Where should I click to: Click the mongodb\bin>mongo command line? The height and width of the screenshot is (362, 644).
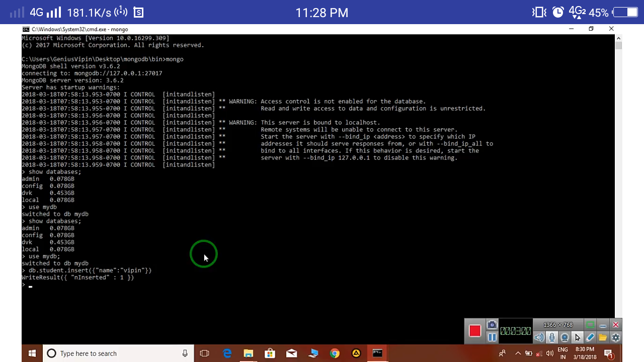point(103,59)
